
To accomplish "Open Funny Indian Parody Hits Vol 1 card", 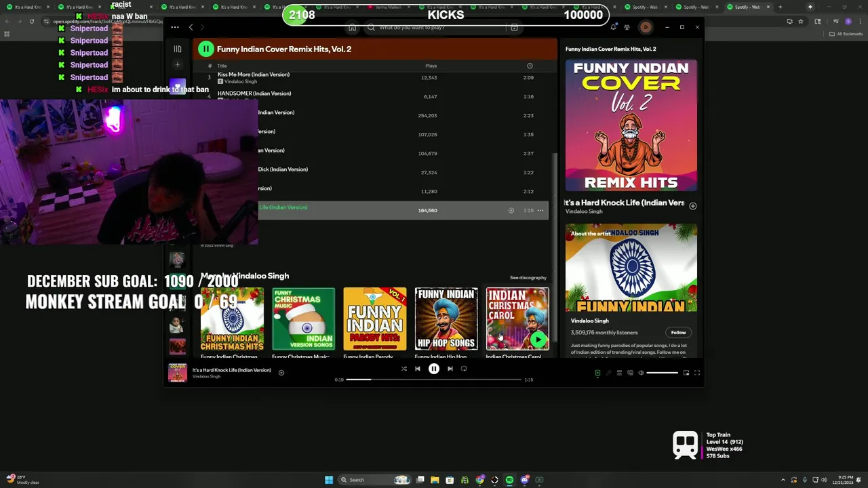I will (374, 322).
